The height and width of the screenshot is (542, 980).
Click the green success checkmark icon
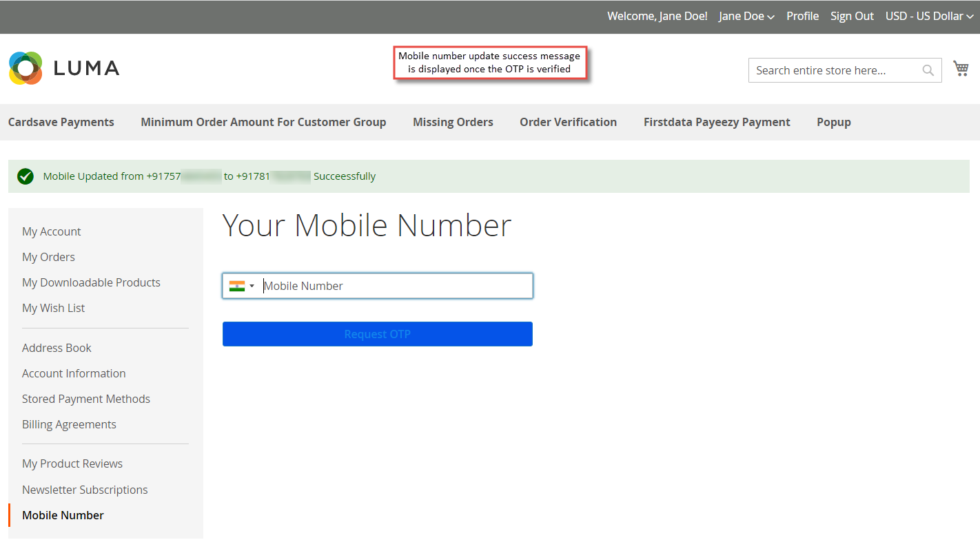[x=25, y=176]
